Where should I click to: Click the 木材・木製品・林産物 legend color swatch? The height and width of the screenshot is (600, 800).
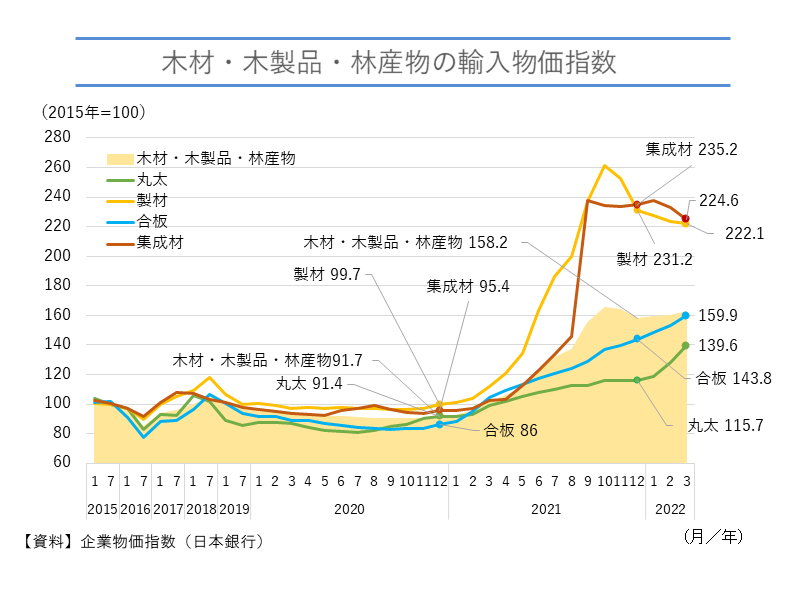coord(119,158)
